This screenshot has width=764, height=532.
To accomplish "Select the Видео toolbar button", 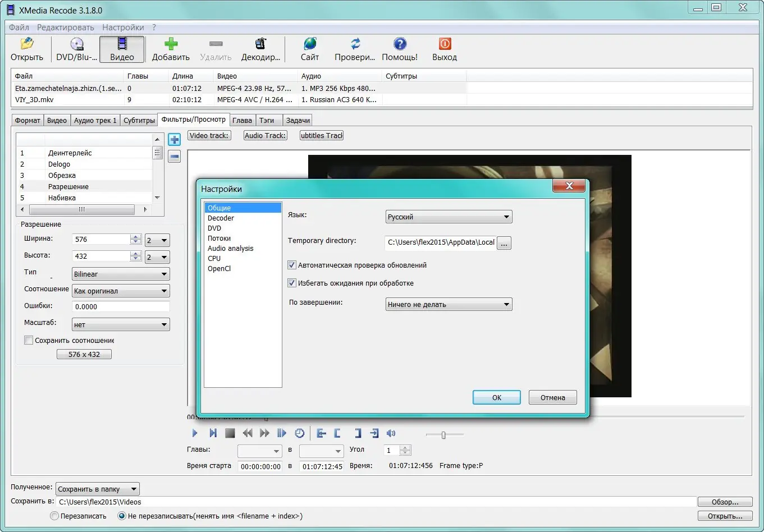I will point(122,49).
